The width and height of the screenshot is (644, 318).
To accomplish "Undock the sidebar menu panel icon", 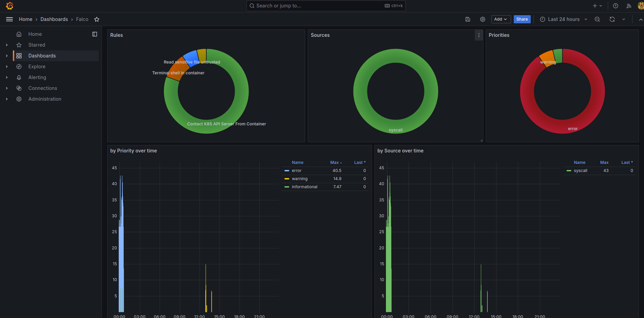I will click(x=95, y=34).
